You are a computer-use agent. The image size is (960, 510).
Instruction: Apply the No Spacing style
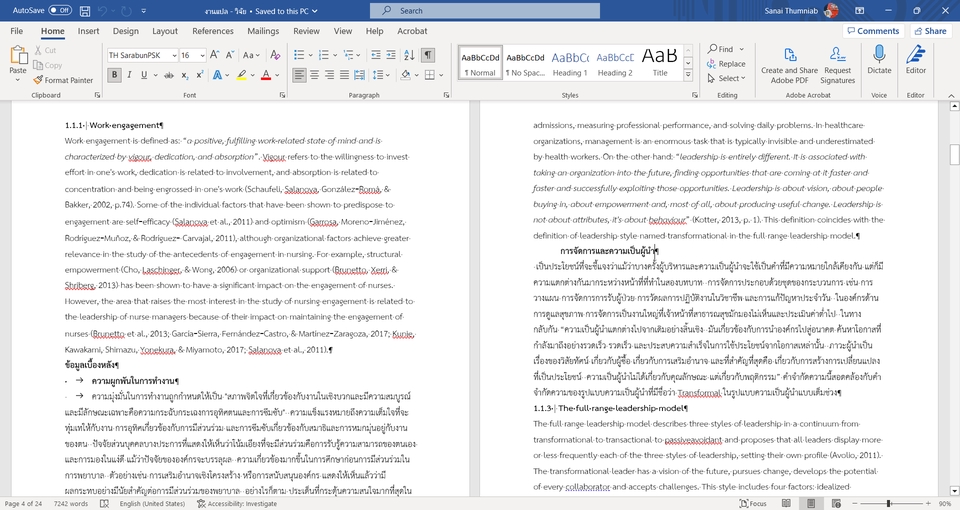(525, 63)
